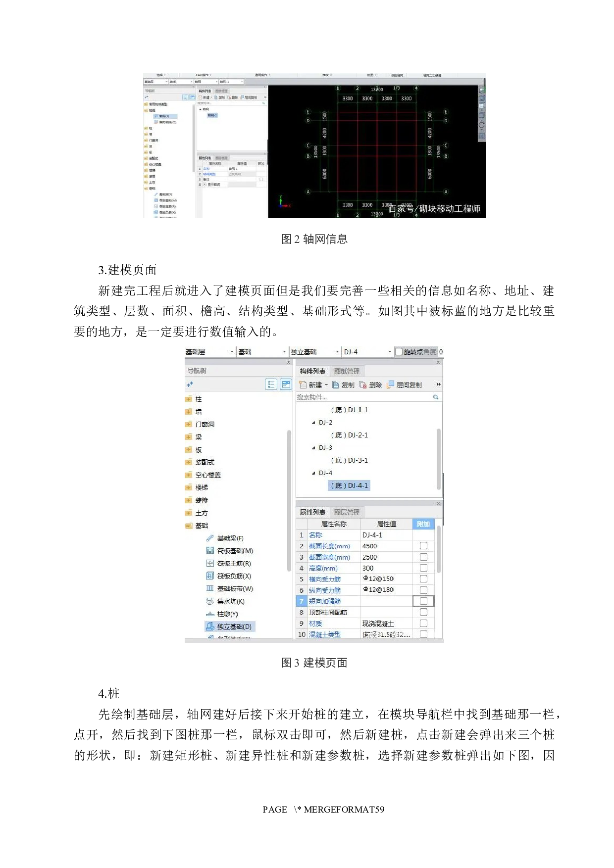The image size is (614, 868).
Task: Open the 装修 folder in navigation tree
Action: coord(197,500)
